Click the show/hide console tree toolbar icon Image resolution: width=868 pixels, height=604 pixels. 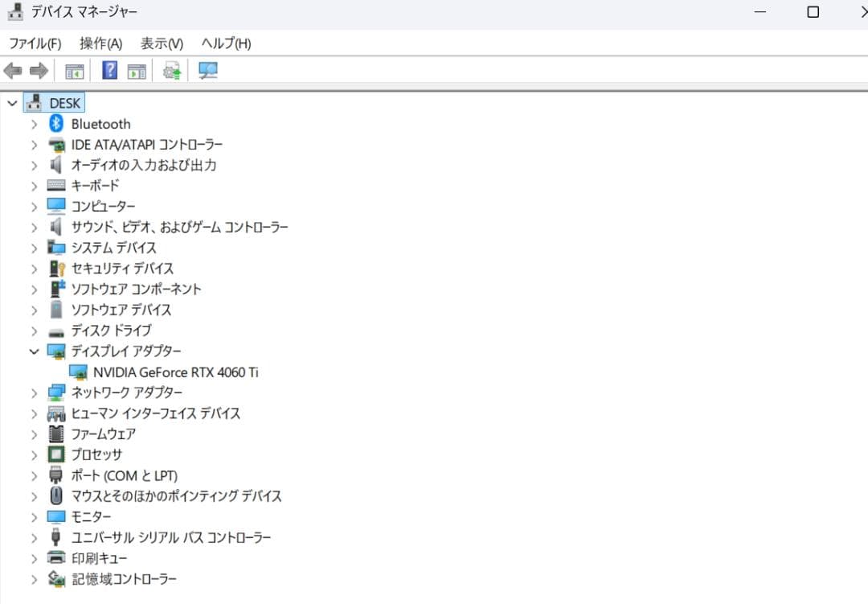(74, 71)
